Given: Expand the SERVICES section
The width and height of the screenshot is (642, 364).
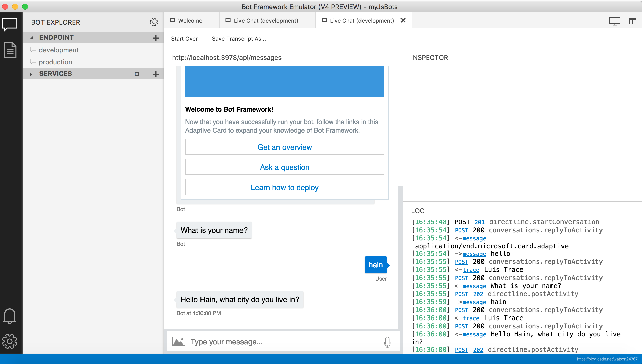Looking at the screenshot, I should (31, 74).
